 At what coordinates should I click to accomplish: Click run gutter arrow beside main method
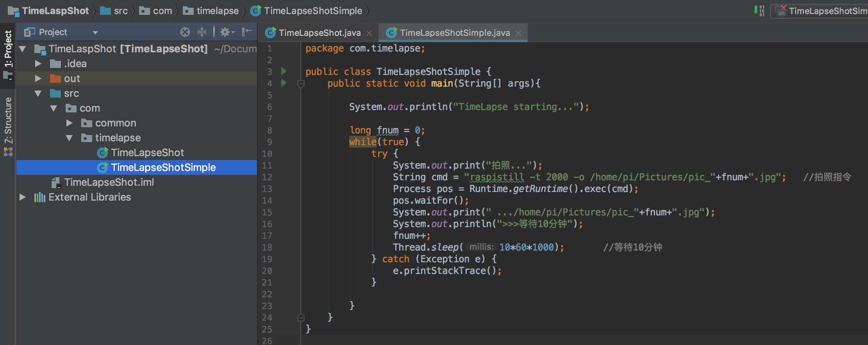coord(284,83)
